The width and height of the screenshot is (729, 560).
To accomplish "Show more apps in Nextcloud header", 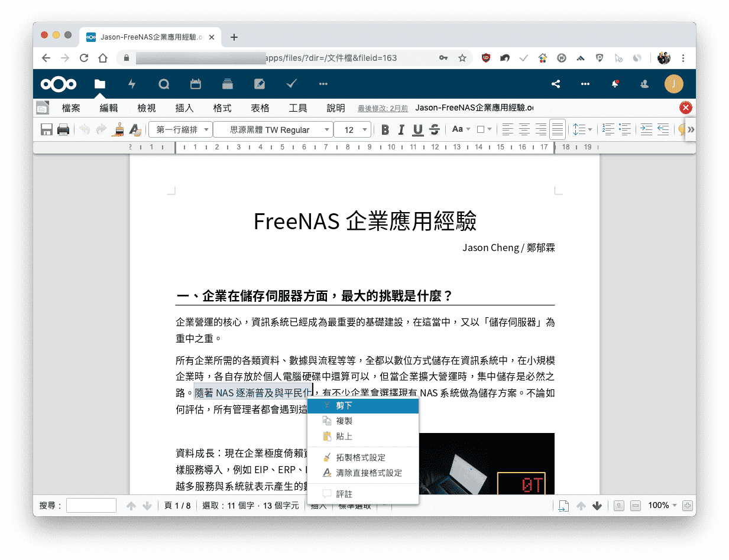I will pyautogui.click(x=323, y=84).
